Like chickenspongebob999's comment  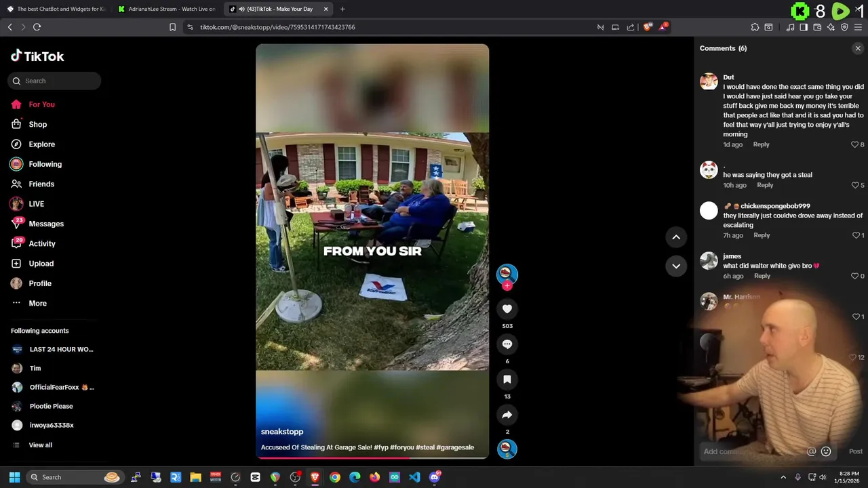(x=855, y=235)
